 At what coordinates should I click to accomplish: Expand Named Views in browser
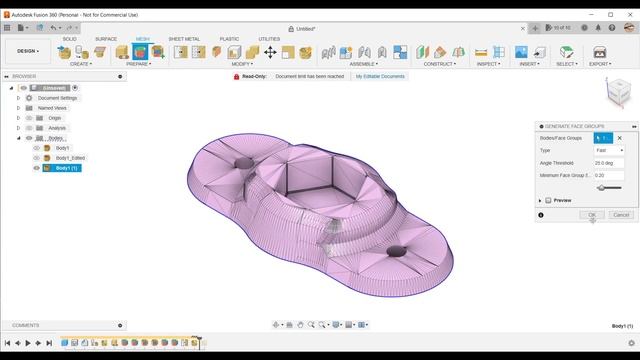pyautogui.click(x=18, y=108)
